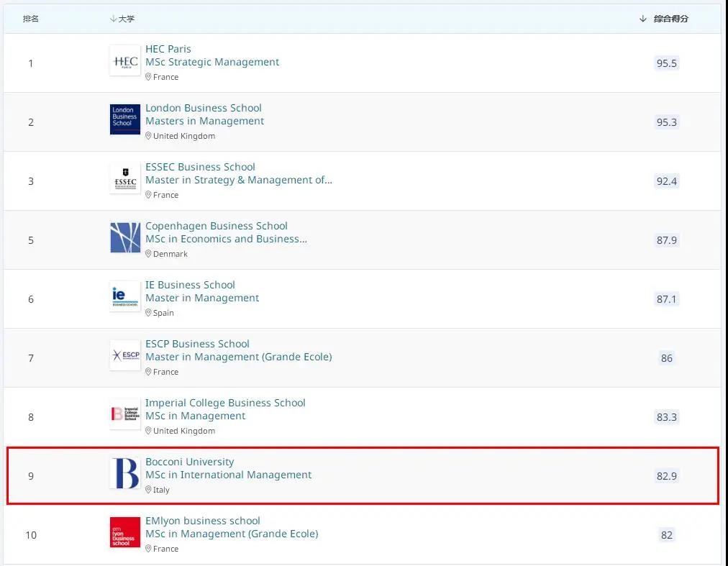Viewport: 728px width, 566px height.
Task: Click the location pin icon beside Italy
Action: [x=148, y=489]
